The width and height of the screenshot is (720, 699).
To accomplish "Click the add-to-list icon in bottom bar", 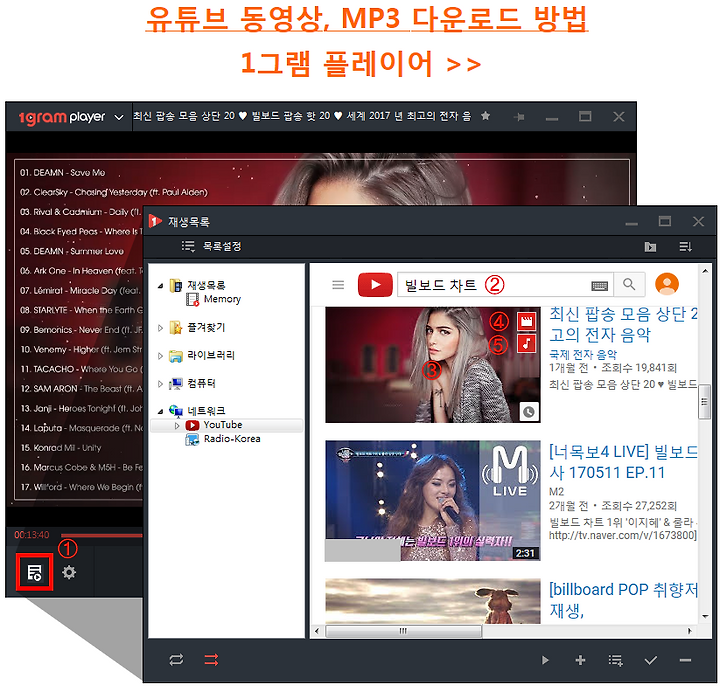I will tap(616, 660).
